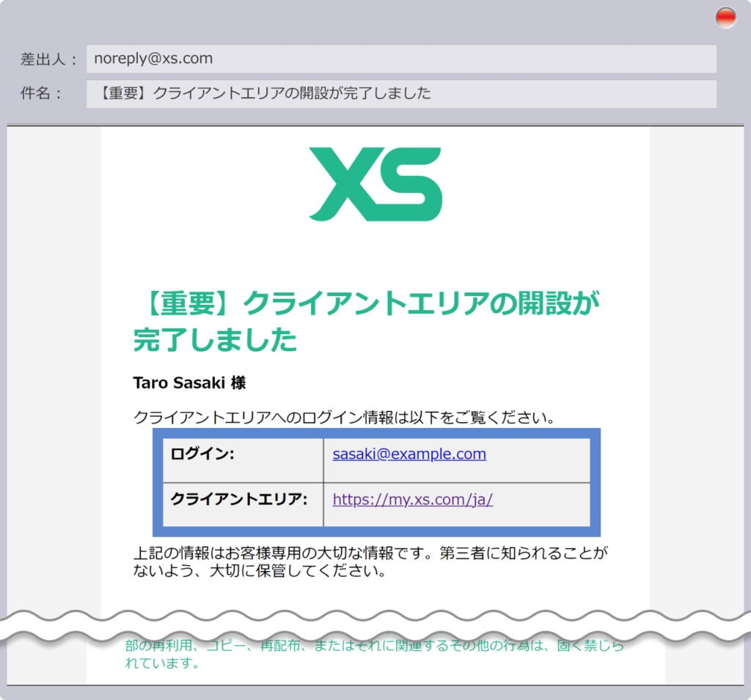Click the sender field noreply@xs.com
Screen dimensions: 751x700
[401, 59]
